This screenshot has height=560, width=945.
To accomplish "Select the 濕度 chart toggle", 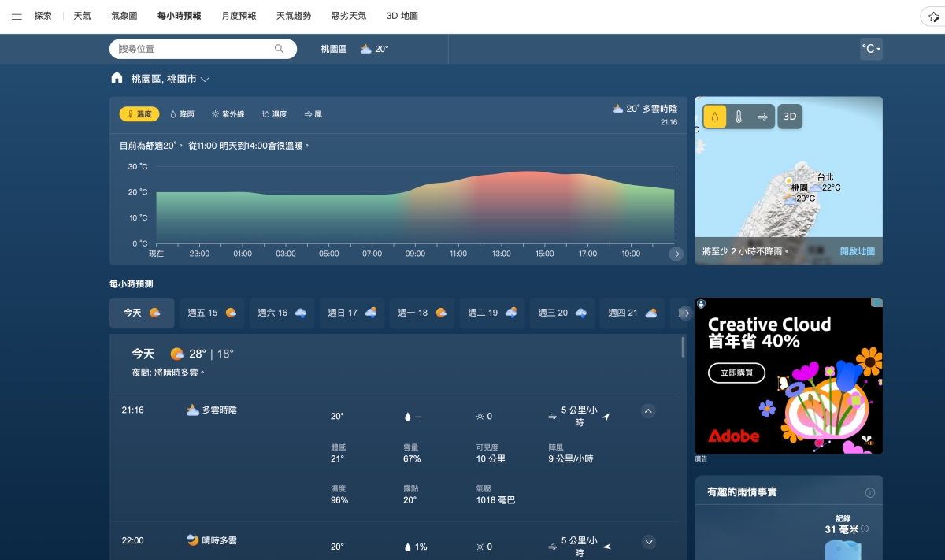I will tap(275, 114).
